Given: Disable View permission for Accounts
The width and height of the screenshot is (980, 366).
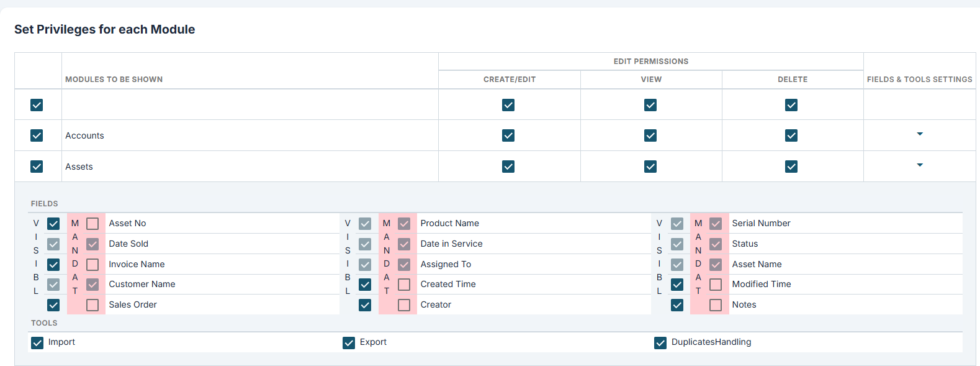Looking at the screenshot, I should (650, 135).
